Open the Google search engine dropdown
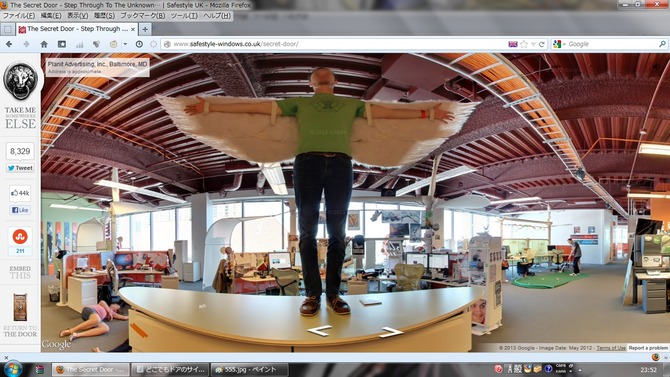Viewport: 670px width, 377px height. [x=559, y=44]
